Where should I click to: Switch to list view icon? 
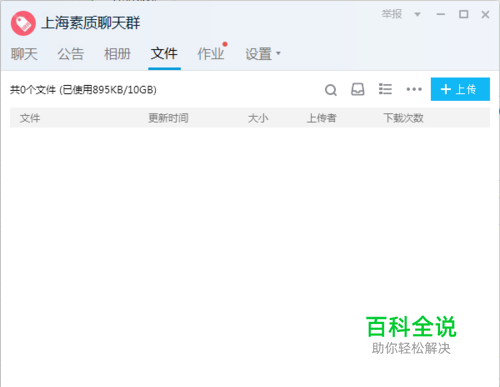tap(385, 89)
